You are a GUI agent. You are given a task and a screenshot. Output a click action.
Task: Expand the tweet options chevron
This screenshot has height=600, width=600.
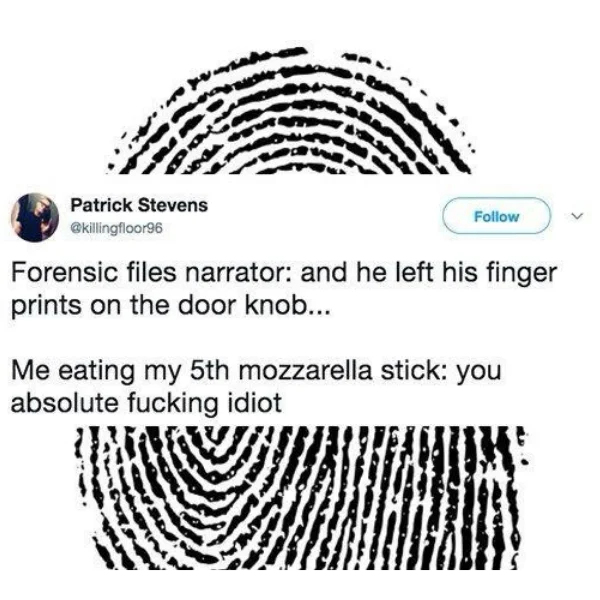[x=577, y=217]
